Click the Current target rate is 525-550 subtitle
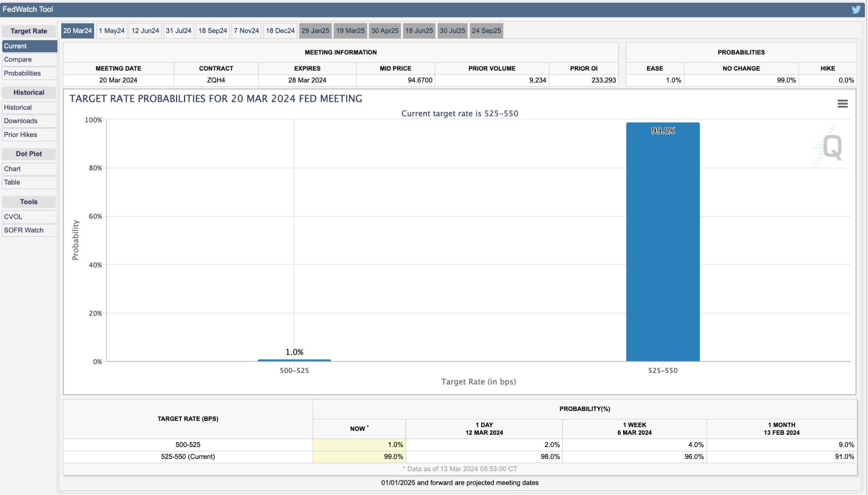 (460, 113)
